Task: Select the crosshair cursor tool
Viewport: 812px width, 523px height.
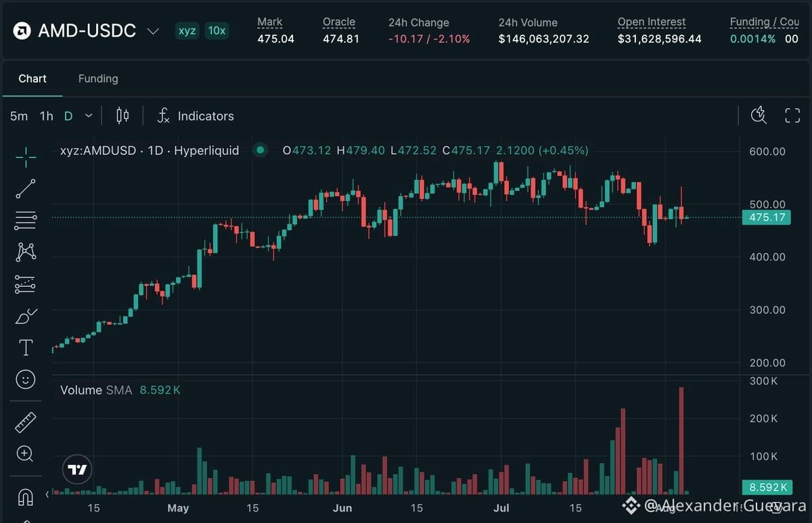Action: click(x=26, y=157)
